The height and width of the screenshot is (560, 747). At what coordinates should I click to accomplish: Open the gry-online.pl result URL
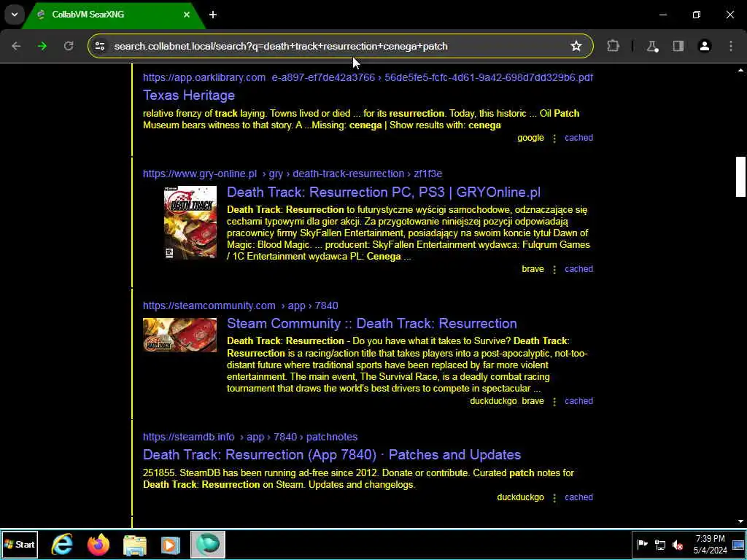click(293, 174)
